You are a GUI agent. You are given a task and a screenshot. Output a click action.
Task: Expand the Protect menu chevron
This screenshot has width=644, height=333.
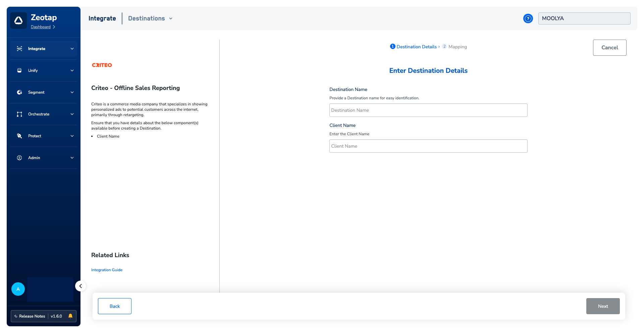tap(72, 136)
